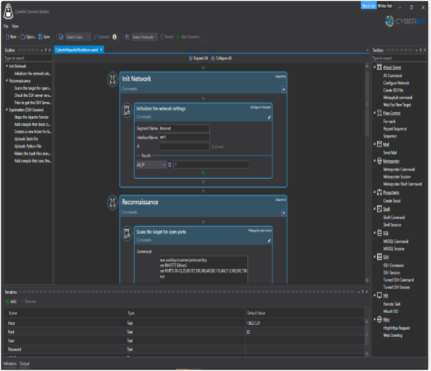Image resolution: width=431 pixels, height=371 pixels.
Task: Collapse the Init Network outline node
Action: tap(7, 66)
